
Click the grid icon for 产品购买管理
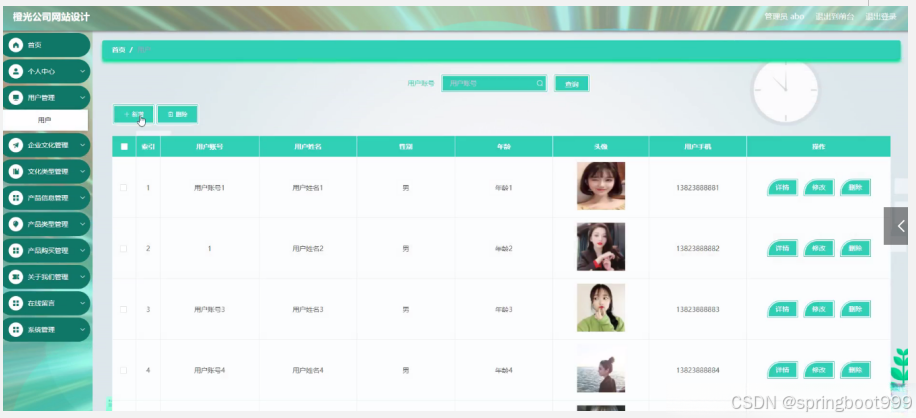[16, 250]
